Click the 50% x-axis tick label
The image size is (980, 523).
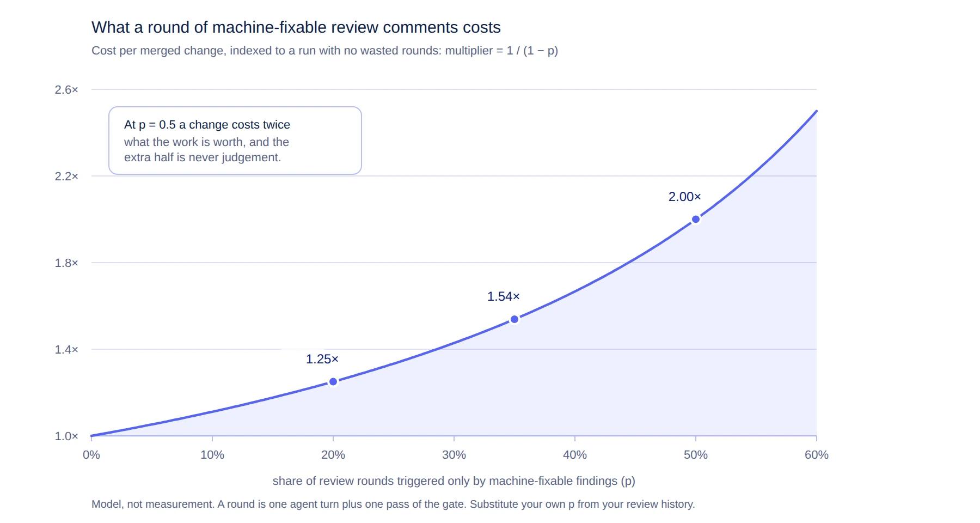[696, 455]
